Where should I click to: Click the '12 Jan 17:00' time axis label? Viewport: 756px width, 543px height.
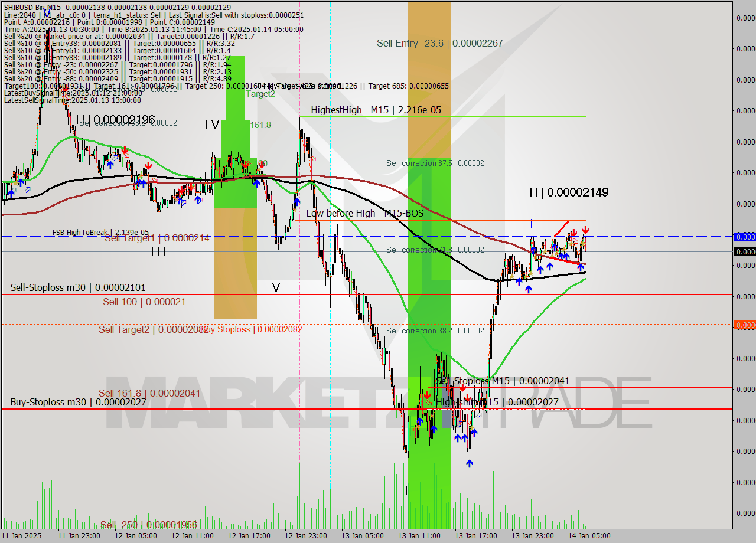(x=249, y=535)
